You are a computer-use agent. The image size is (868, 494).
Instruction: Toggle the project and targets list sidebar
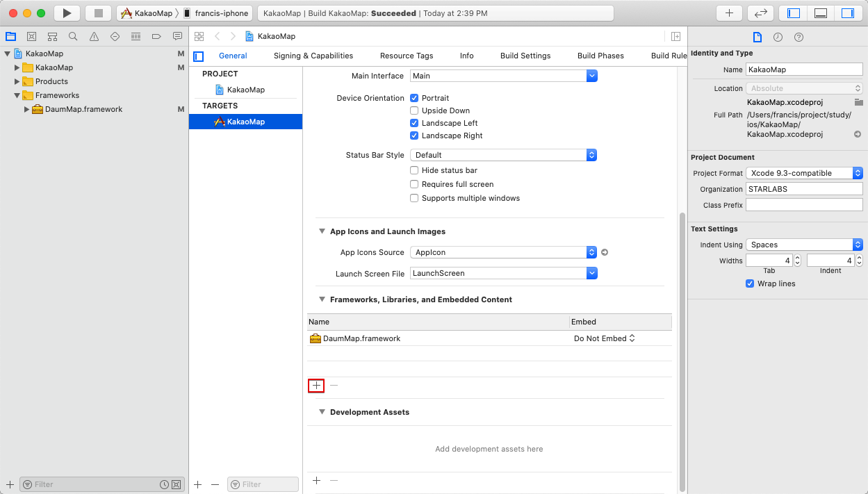(x=199, y=56)
